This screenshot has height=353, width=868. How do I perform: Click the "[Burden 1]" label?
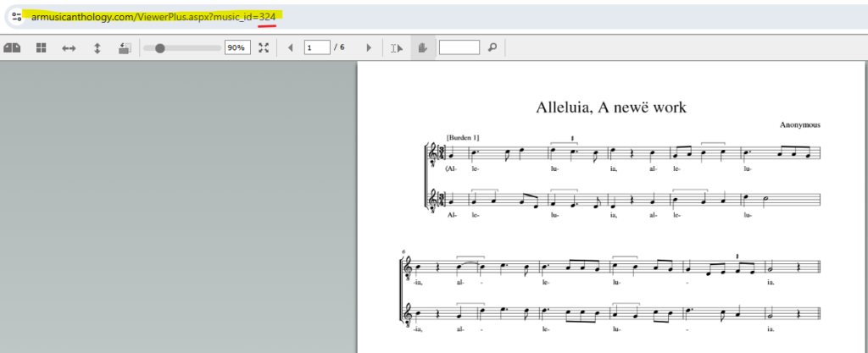(463, 137)
